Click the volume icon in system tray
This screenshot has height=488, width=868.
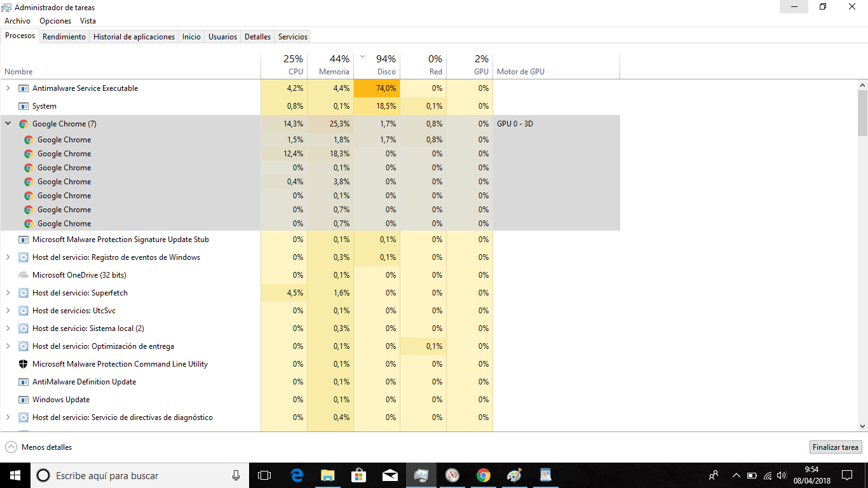pyautogui.click(x=782, y=475)
